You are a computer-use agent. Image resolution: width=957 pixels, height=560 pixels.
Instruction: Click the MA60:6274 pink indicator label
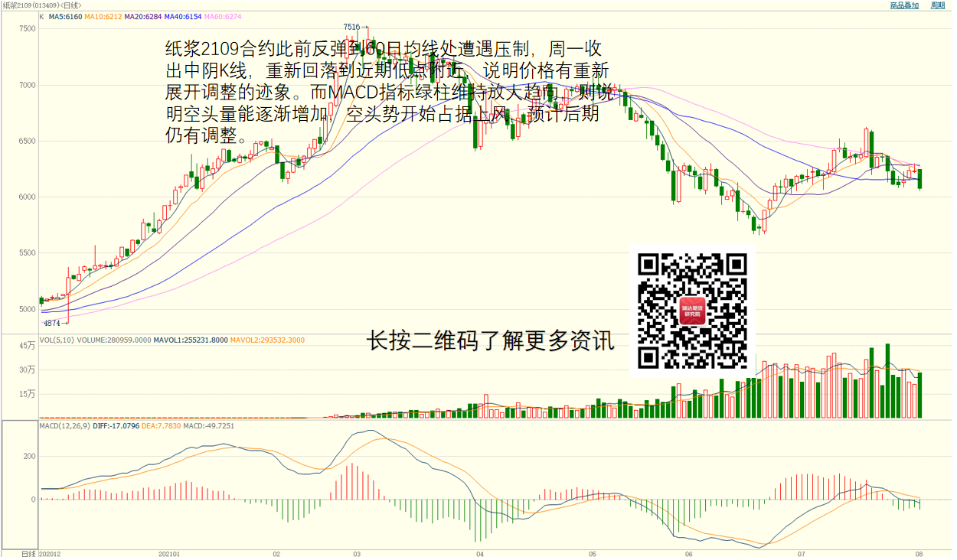(x=221, y=16)
